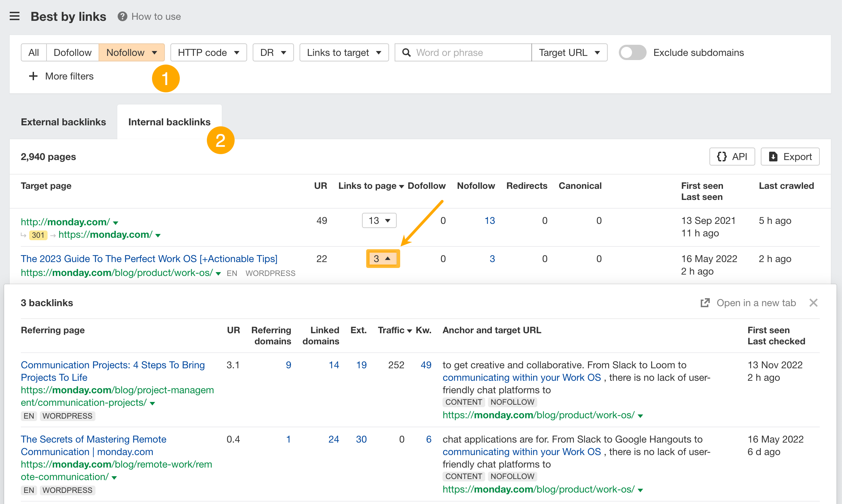Toggle Exclude subdomains switch
Image resolution: width=842 pixels, height=504 pixels.
(x=632, y=52)
